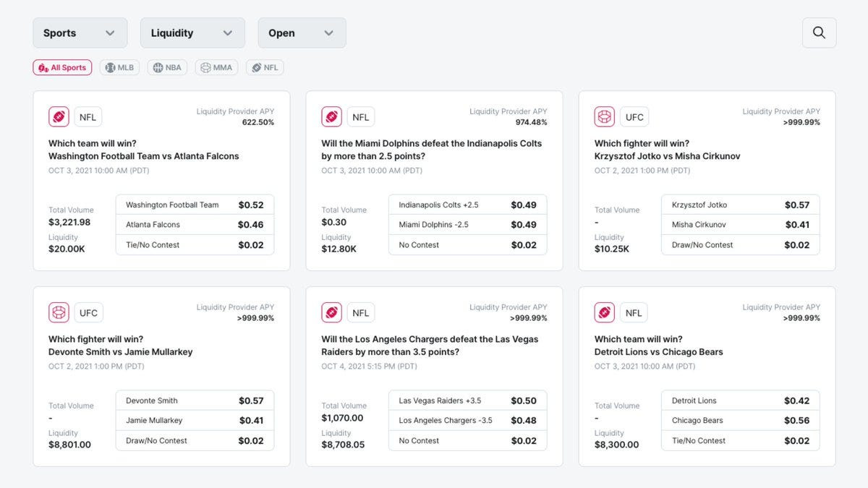
Task: Filter markets by NBA
Action: point(167,67)
